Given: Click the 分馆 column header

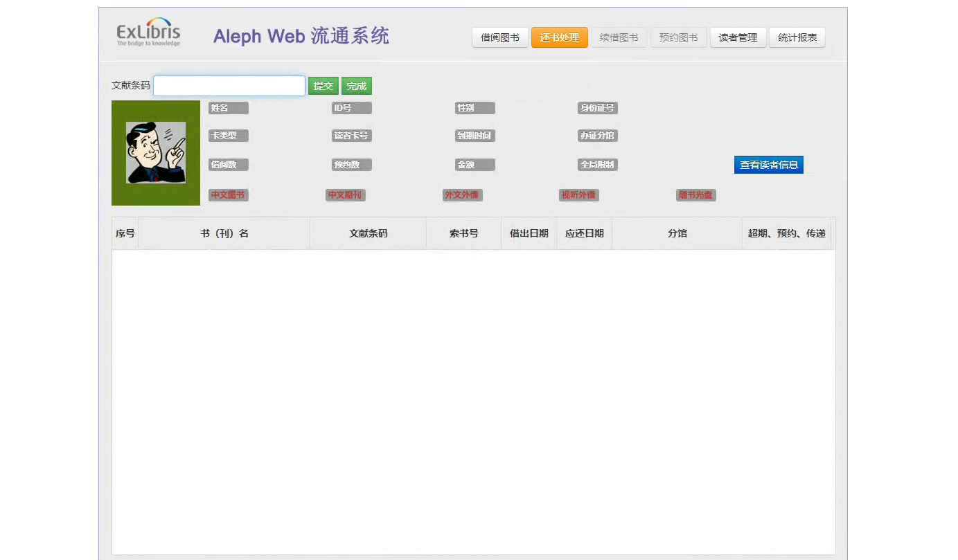Looking at the screenshot, I should (677, 233).
